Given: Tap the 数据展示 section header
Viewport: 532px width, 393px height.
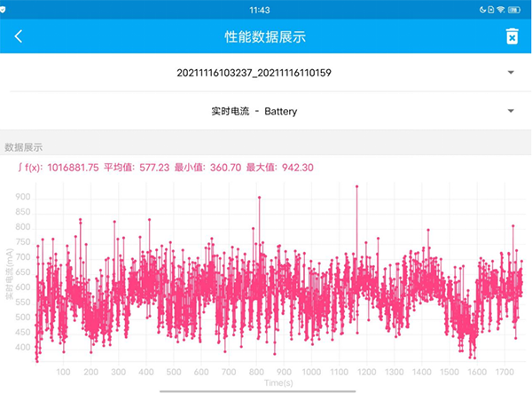Looking at the screenshot, I should pyautogui.click(x=24, y=146).
